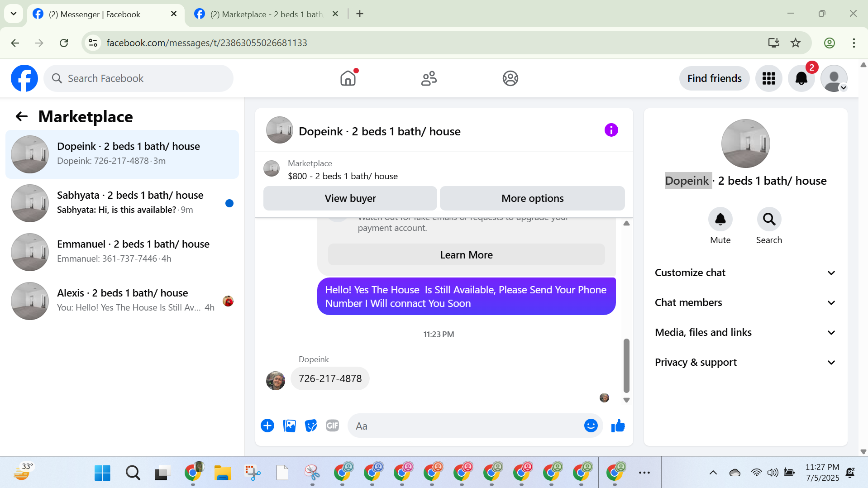The height and width of the screenshot is (488, 868).
Task: Search within the conversation
Action: (769, 219)
